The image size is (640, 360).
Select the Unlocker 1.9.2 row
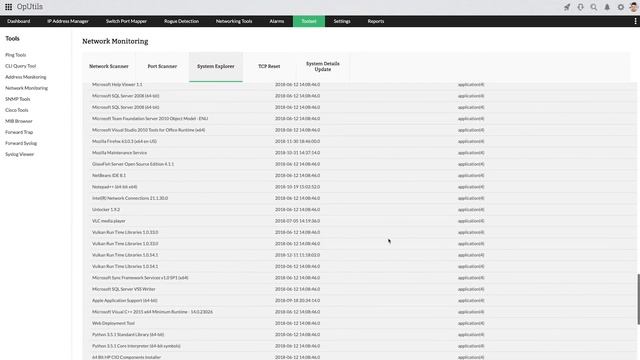click(360, 209)
